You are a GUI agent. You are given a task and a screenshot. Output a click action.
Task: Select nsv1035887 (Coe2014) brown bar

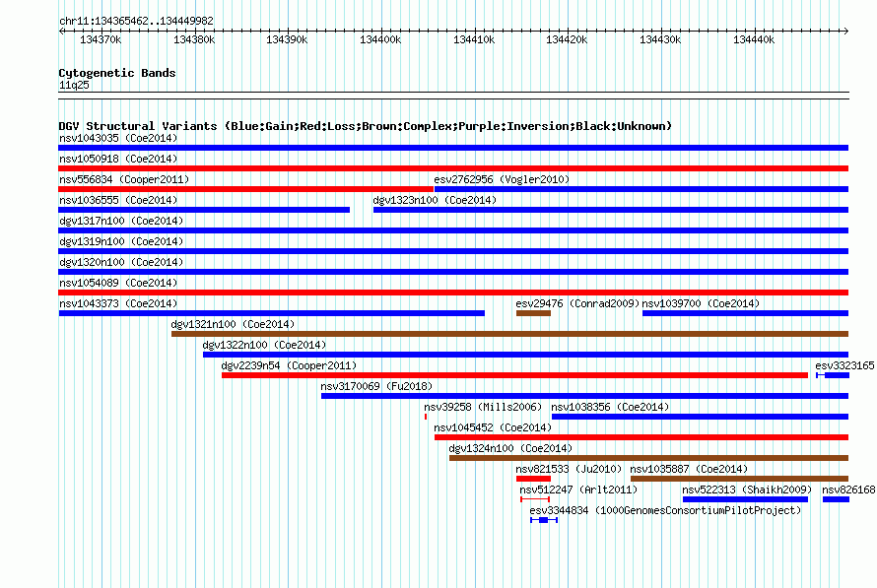click(x=739, y=479)
